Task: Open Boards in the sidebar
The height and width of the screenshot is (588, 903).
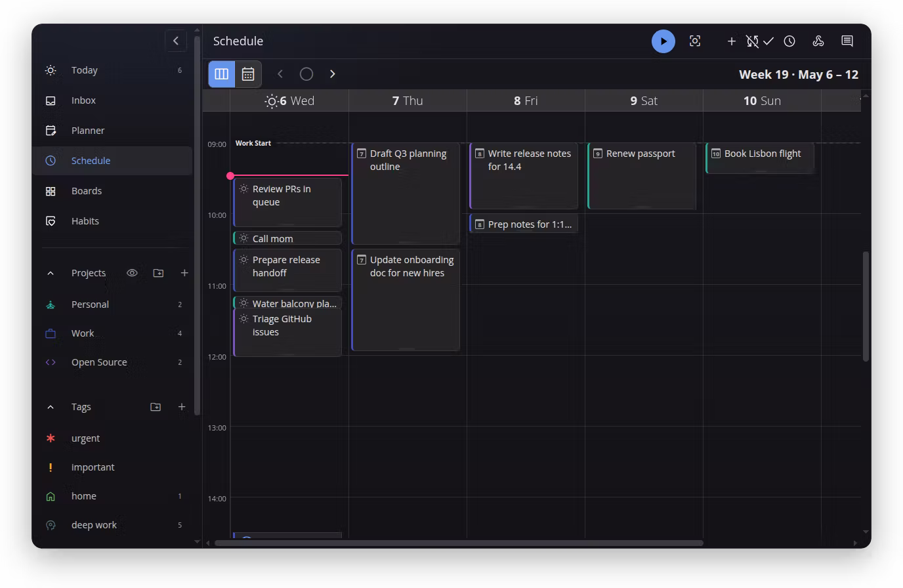Action: pos(112,191)
